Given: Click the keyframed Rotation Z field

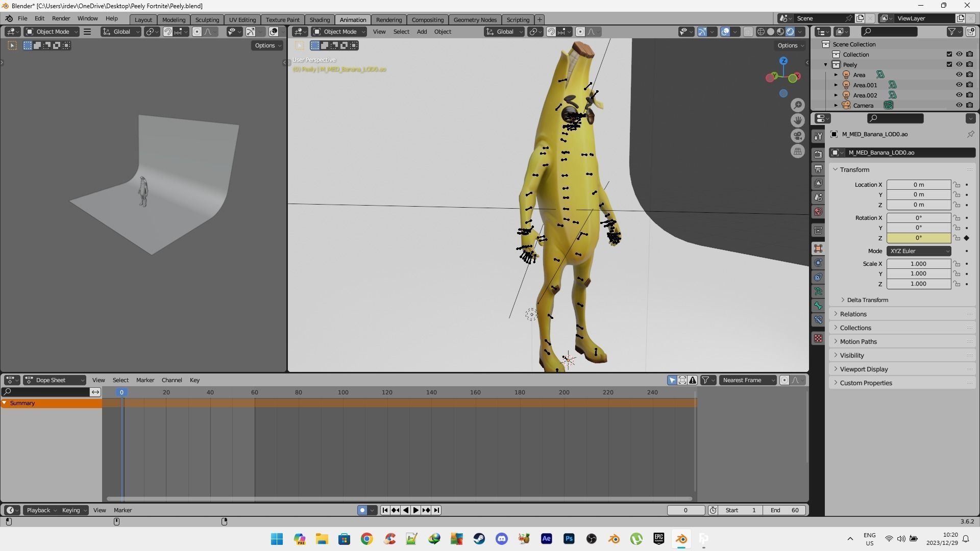Looking at the screenshot, I should tap(919, 238).
